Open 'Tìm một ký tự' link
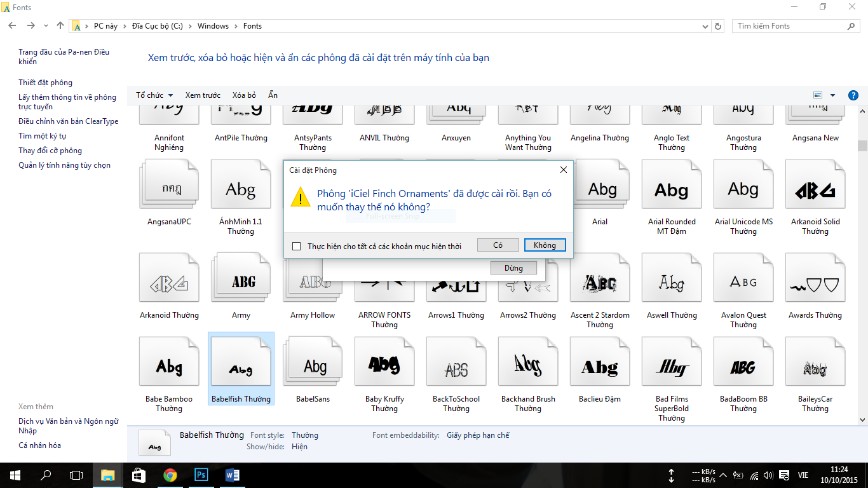Viewport: 868px width, 488px height. (42, 136)
